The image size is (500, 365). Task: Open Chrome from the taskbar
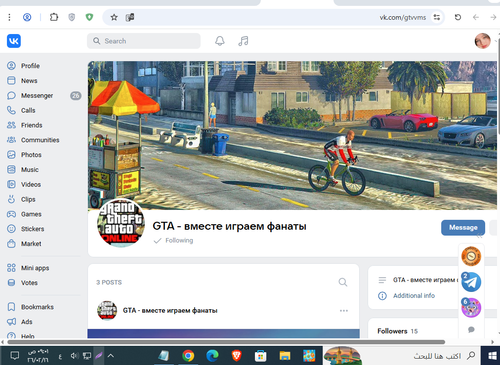tap(188, 356)
